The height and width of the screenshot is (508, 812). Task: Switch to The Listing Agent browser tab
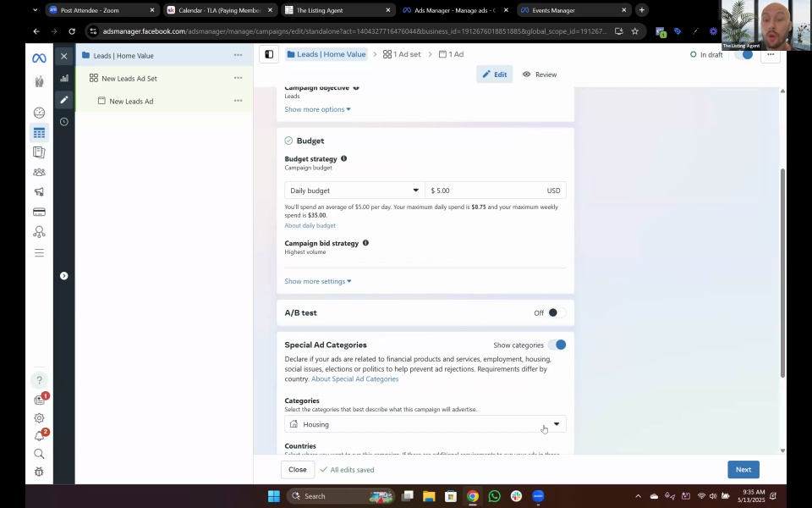(x=337, y=10)
